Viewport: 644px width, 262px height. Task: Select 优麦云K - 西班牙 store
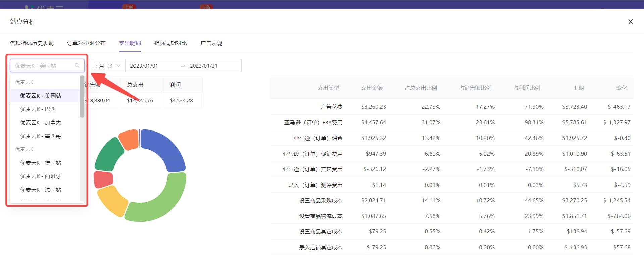tap(45, 176)
